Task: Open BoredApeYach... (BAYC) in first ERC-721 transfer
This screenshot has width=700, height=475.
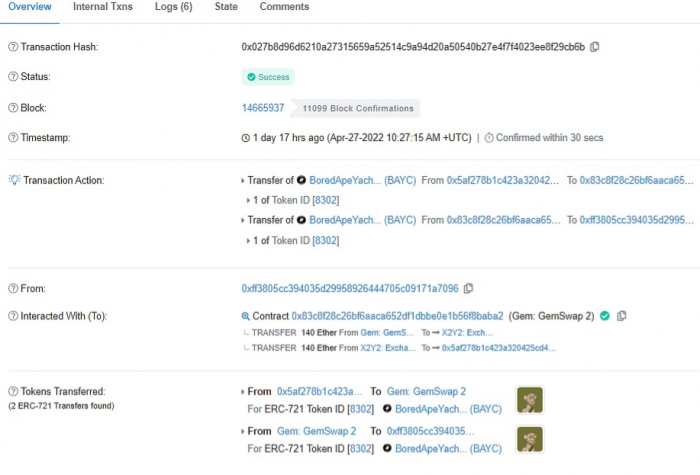Action: tap(448, 409)
